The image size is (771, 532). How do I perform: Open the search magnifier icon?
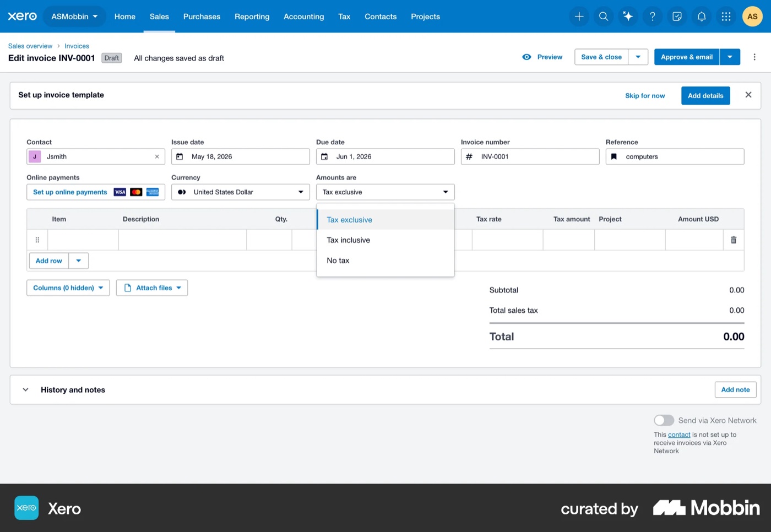point(604,17)
